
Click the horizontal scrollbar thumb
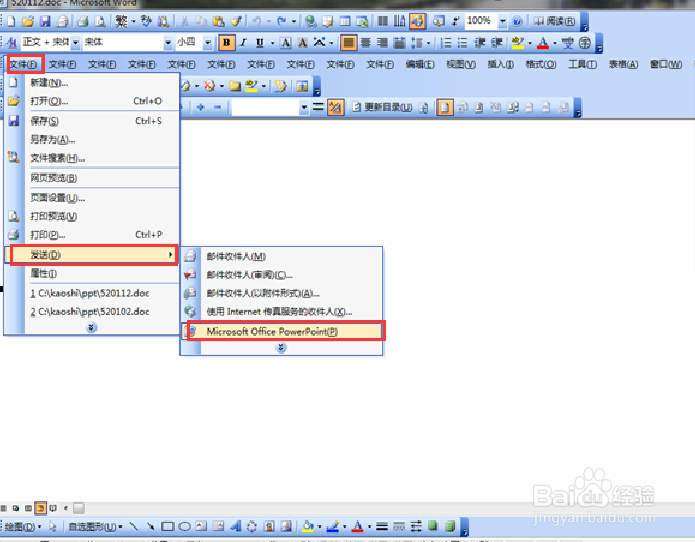[78, 508]
